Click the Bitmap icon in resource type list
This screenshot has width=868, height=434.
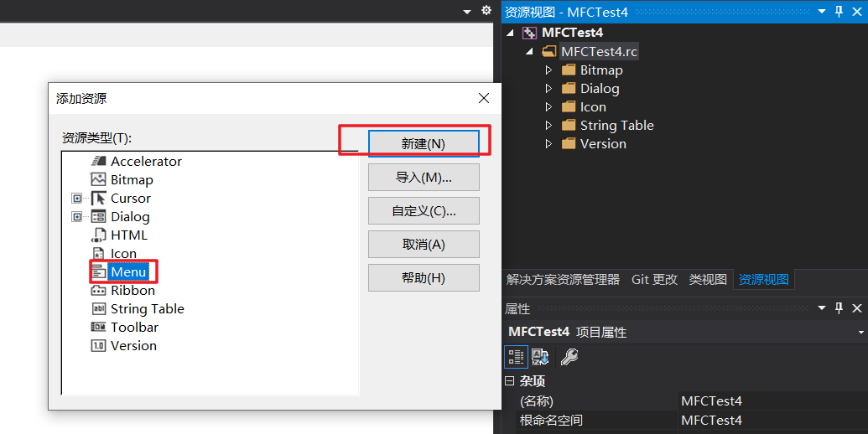point(98,179)
